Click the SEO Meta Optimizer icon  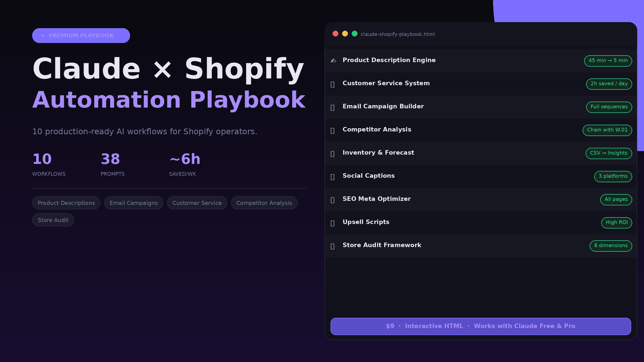click(332, 200)
